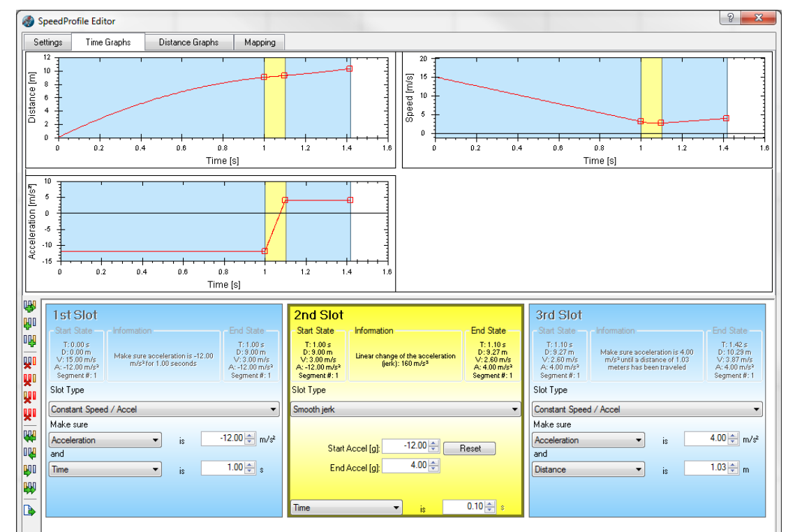Open the Time condition dropdown in the 2nd Slot
795x532 pixels.
(x=346, y=508)
